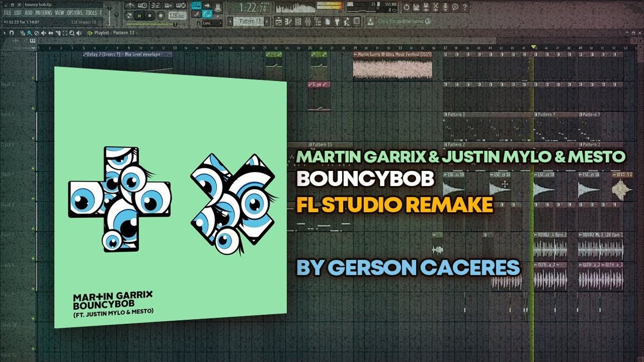The height and width of the screenshot is (362, 644).
Task: Open the chat speech bubble icon
Action: click(455, 7)
